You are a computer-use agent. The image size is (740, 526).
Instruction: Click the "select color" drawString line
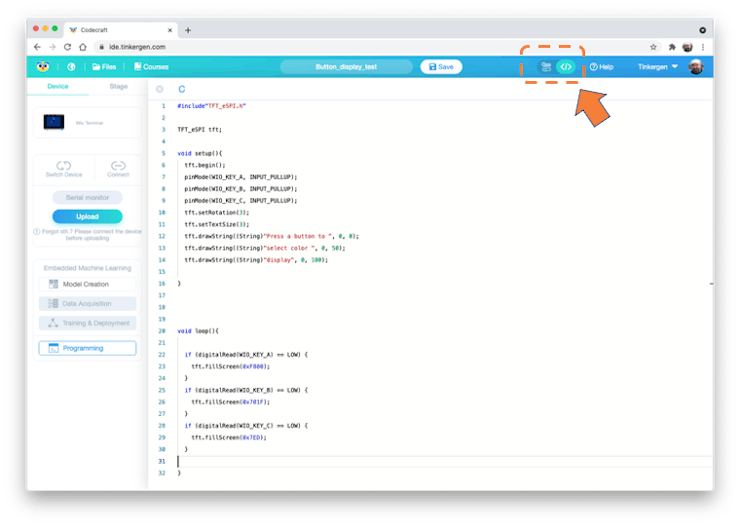265,248
